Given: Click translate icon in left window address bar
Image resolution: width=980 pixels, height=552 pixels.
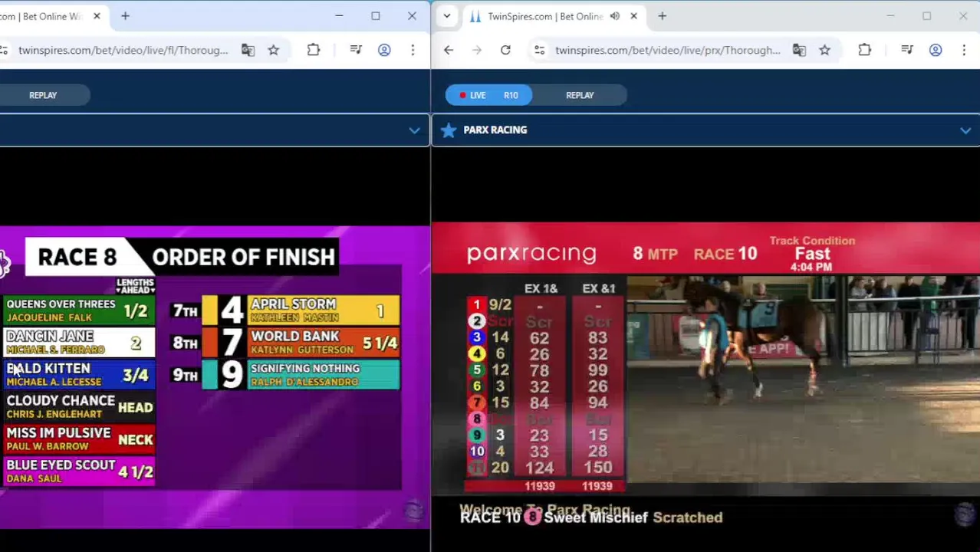Looking at the screenshot, I should (248, 50).
